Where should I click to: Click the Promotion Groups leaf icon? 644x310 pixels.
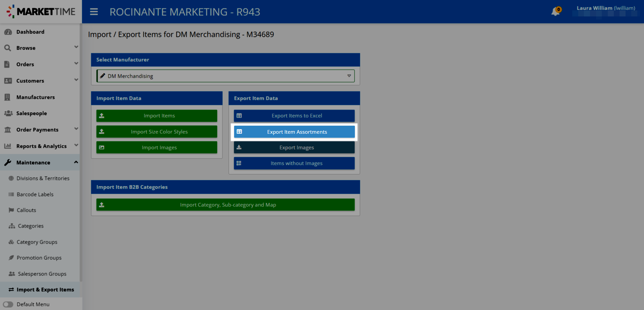11,258
